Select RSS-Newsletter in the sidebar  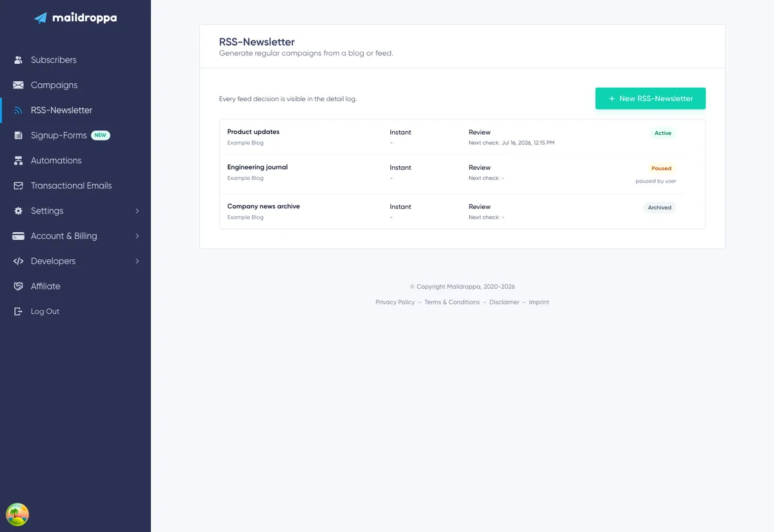(61, 110)
